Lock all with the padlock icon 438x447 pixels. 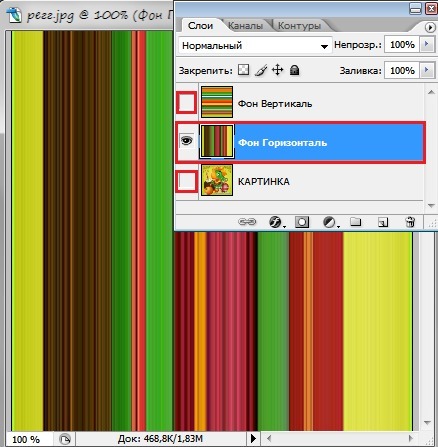point(294,70)
